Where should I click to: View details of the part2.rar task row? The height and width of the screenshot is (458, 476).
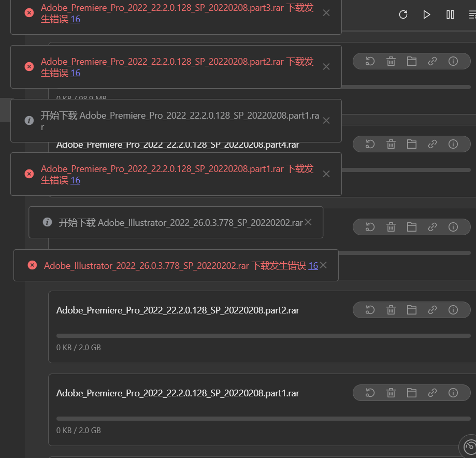click(x=453, y=310)
